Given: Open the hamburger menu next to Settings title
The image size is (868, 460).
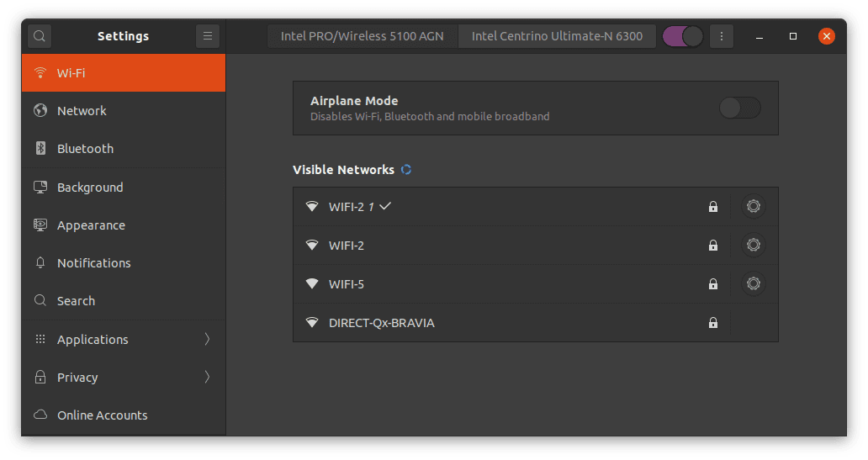Looking at the screenshot, I should [x=207, y=36].
